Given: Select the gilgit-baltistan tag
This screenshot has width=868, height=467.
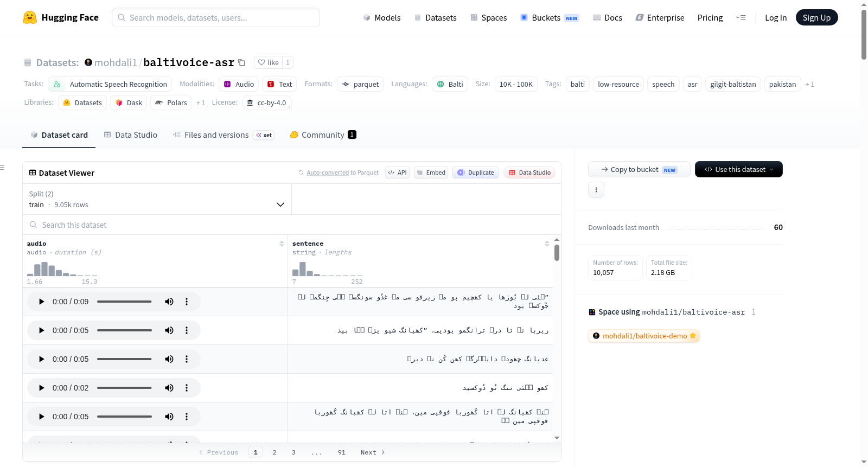Looking at the screenshot, I should tap(733, 84).
